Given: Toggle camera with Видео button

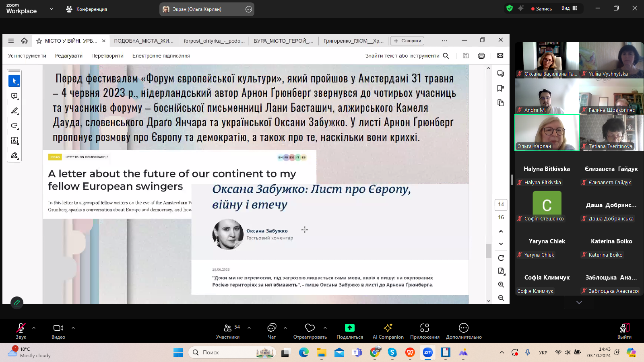Looking at the screenshot, I should tap(58, 331).
